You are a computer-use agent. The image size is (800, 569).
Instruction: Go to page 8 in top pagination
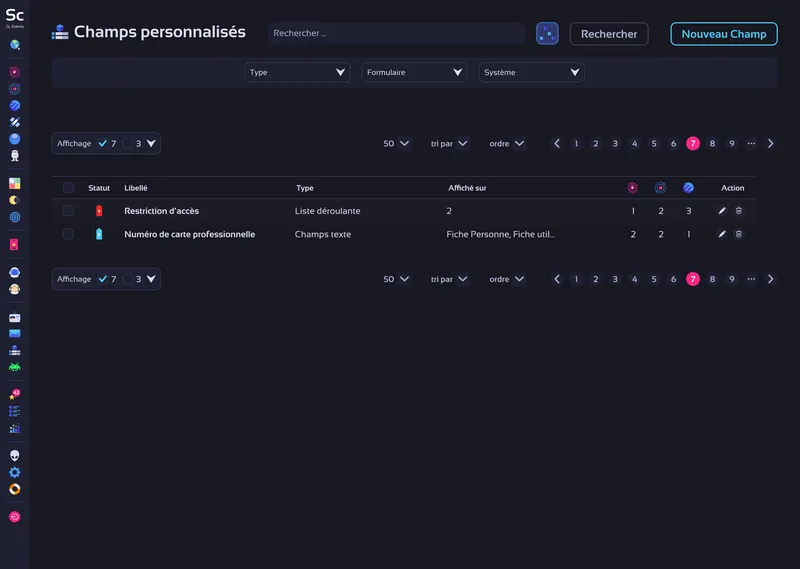[712, 143]
